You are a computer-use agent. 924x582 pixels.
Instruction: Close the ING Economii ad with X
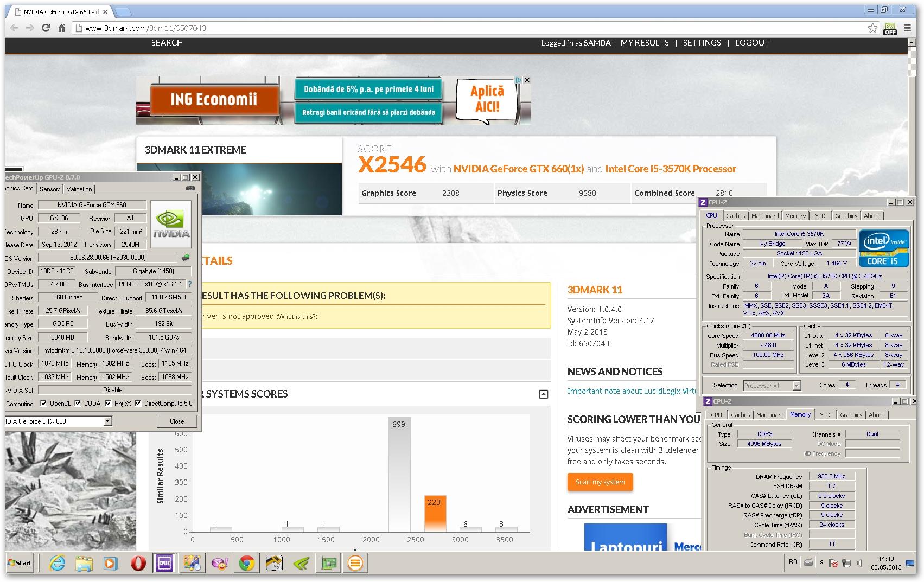(x=527, y=80)
